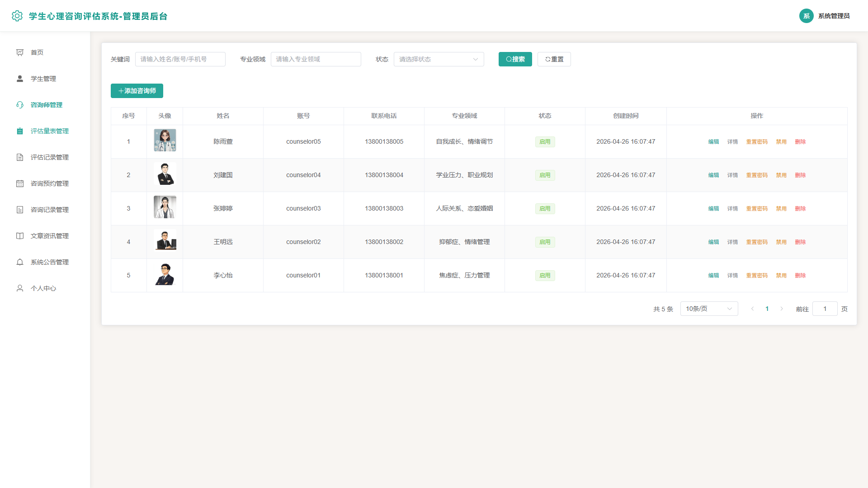
Task: Click the 搜索 search button
Action: pyautogui.click(x=515, y=59)
